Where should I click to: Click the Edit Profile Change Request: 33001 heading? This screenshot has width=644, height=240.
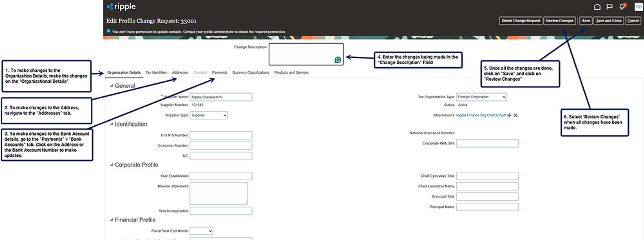click(x=151, y=21)
